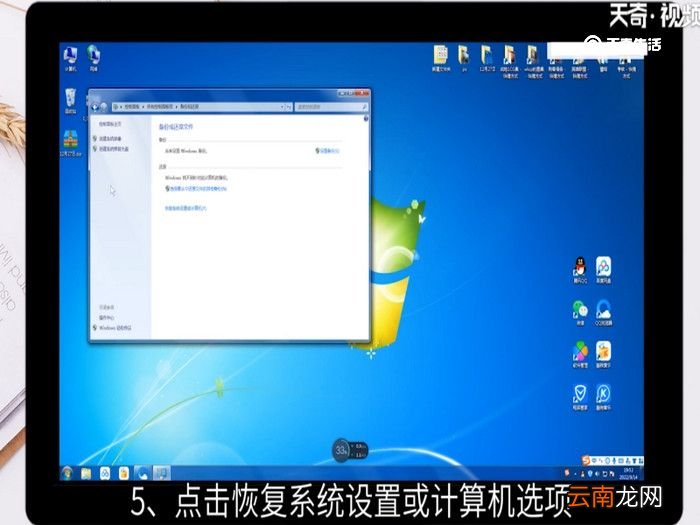Click the Windows Start orb

coord(67,473)
